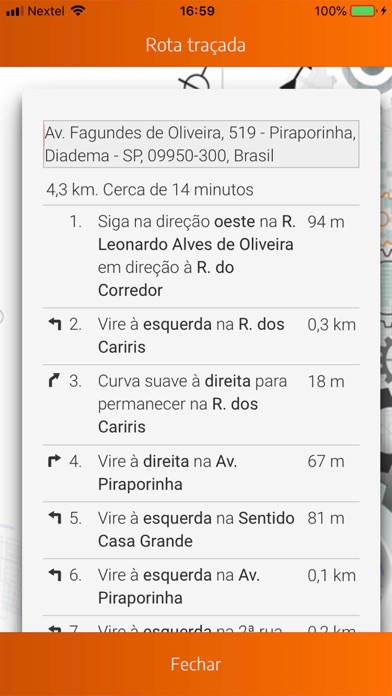Tap the battery icon in status bar

(x=363, y=11)
